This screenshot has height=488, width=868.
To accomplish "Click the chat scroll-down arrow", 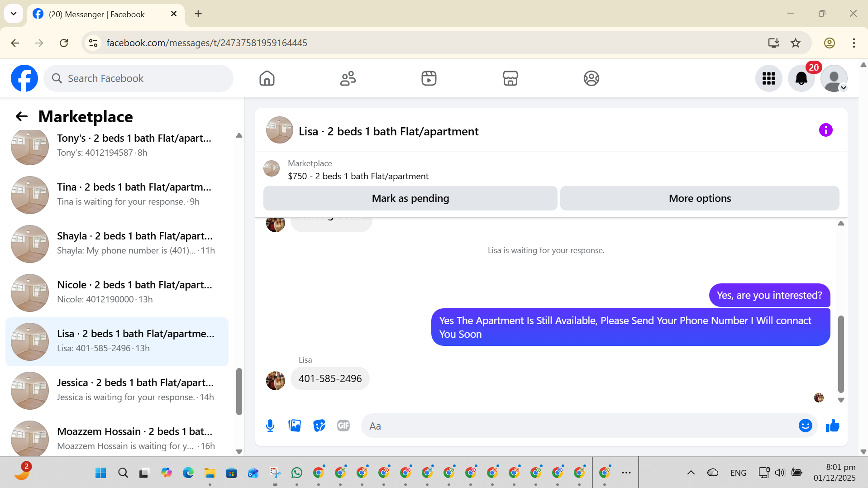I will pos(841,400).
